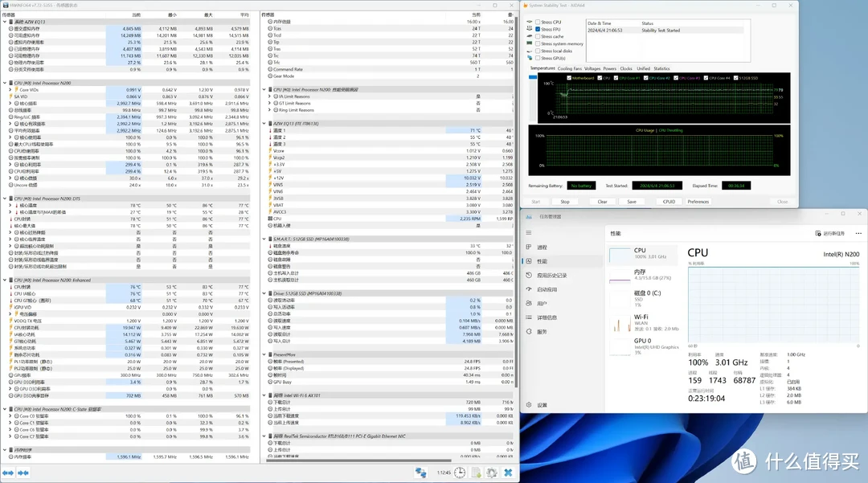Untick CPU Core #4 graph legend checkbox
This screenshot has height=483, width=868.
coord(706,78)
